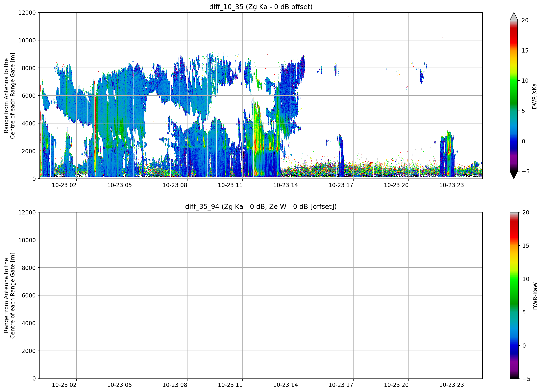Click the "12000" y-axis tick of the diff_10_35 plot
This screenshot has width=542, height=392.
[27, 13]
